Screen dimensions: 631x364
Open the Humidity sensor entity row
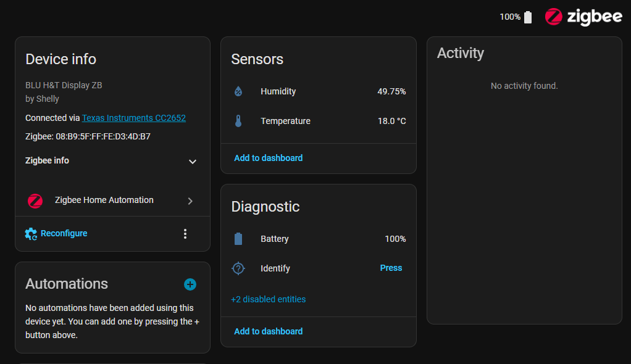[x=318, y=91]
